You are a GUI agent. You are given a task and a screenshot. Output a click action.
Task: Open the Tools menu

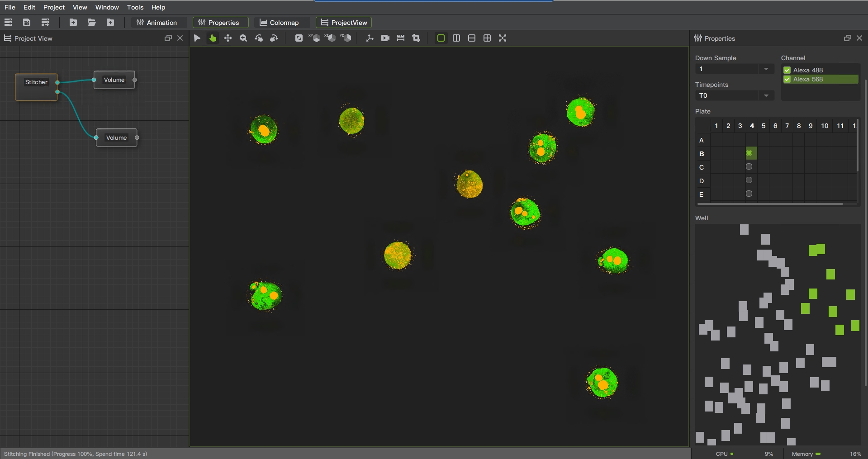[135, 7]
